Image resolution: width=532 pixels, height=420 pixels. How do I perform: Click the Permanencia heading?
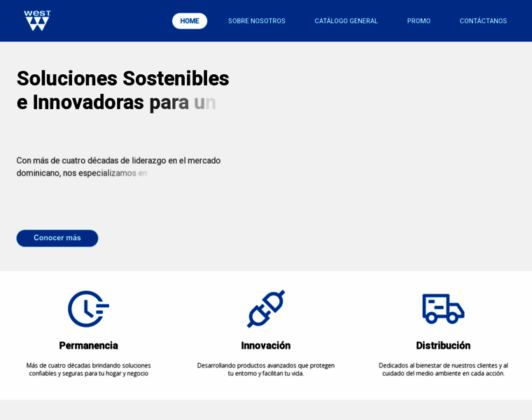click(x=89, y=345)
